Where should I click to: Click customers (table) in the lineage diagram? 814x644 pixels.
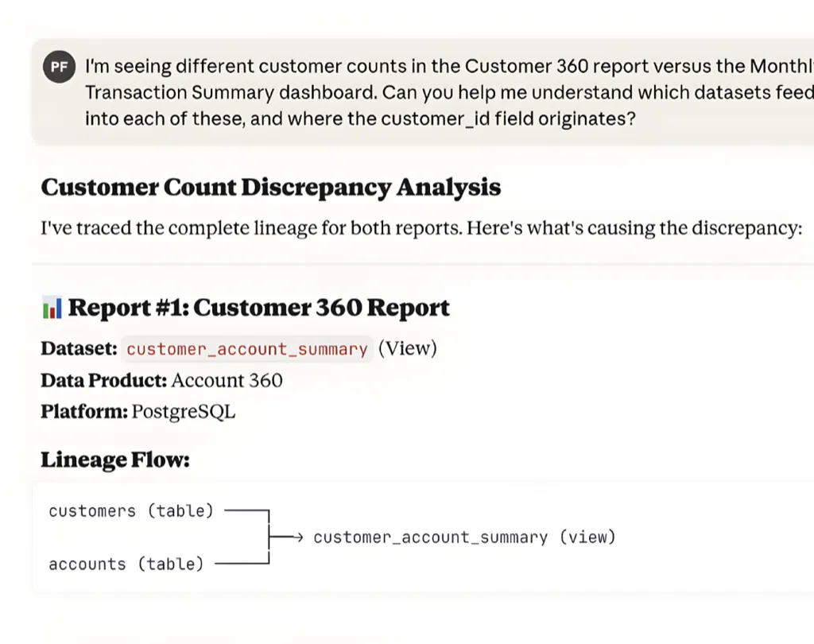131,511
